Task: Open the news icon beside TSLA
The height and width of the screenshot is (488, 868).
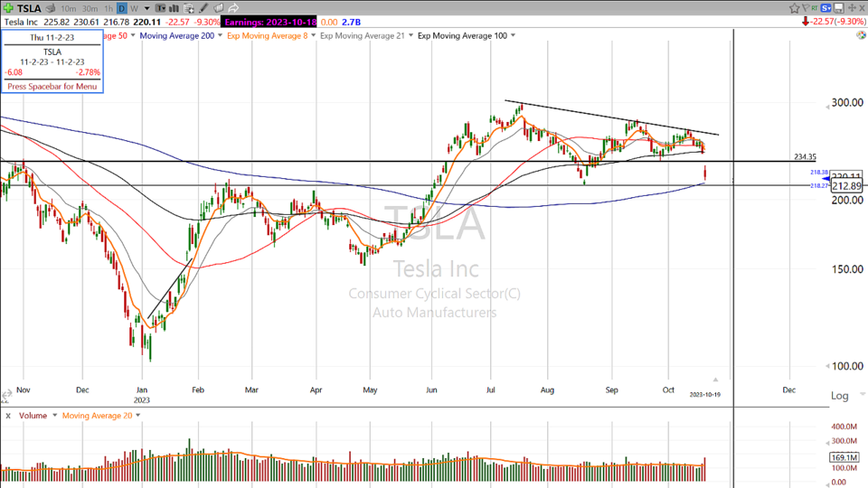Action: (51, 8)
